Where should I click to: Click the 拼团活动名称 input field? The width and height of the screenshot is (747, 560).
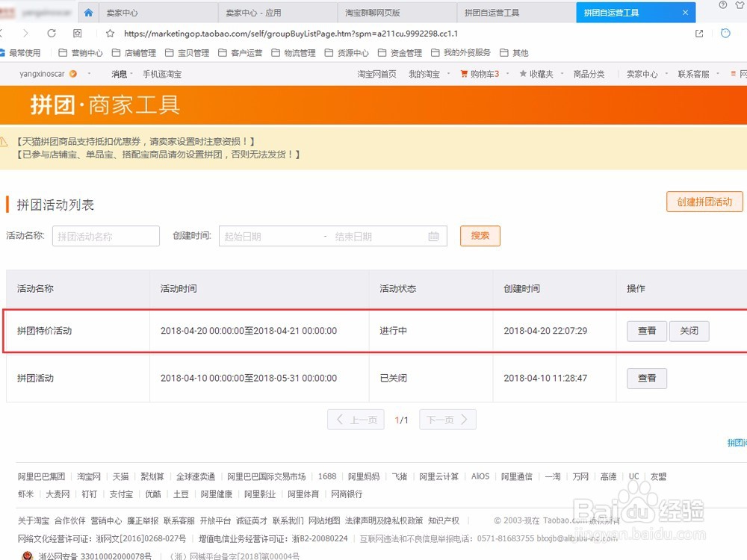pyautogui.click(x=105, y=235)
